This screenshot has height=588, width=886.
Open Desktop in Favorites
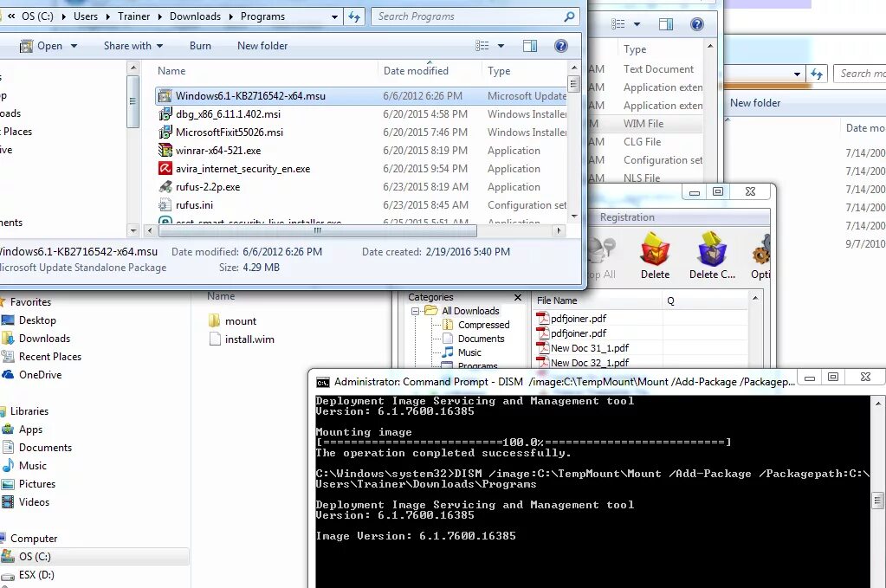[37, 320]
